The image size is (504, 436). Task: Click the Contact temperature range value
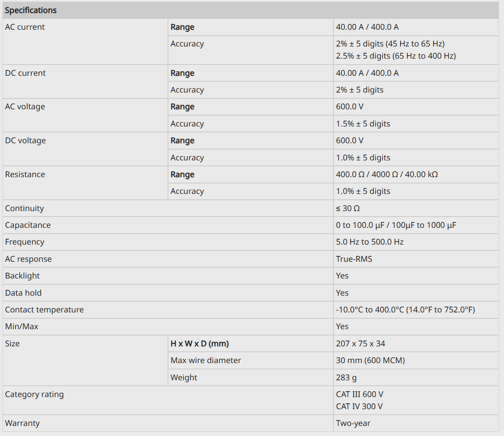(405, 310)
